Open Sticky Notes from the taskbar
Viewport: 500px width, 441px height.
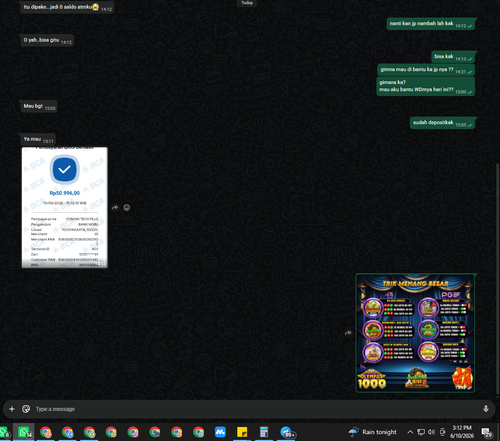[x=242, y=432]
